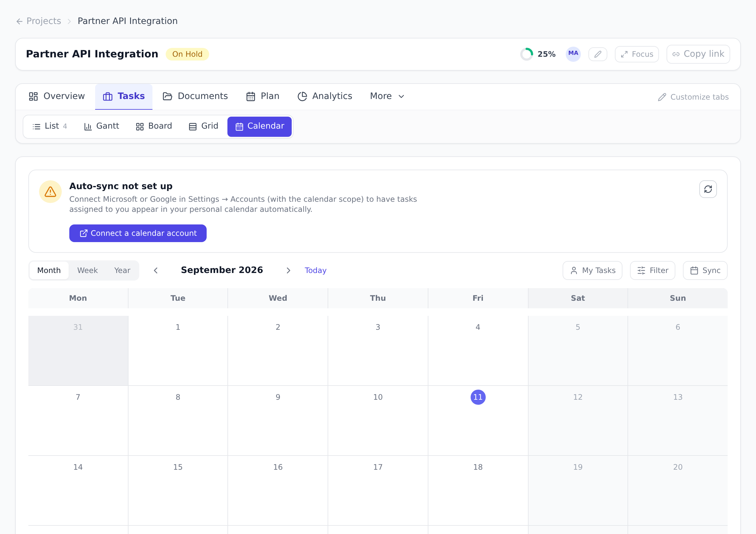Go to the Plan tab
The height and width of the screenshot is (534, 756).
pyautogui.click(x=263, y=96)
